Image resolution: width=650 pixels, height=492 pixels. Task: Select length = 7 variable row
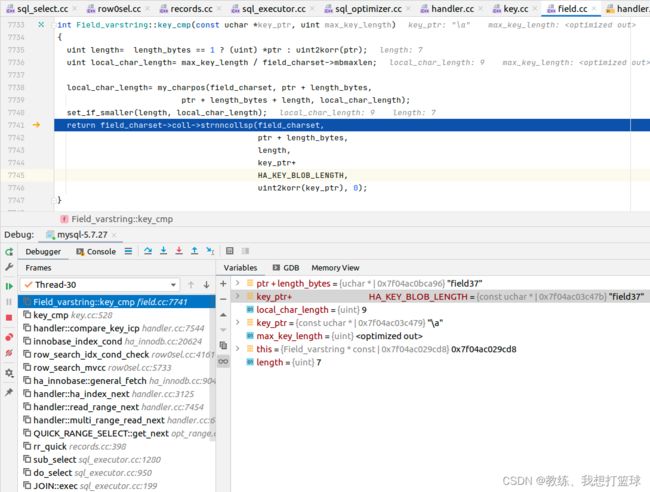pos(440,362)
